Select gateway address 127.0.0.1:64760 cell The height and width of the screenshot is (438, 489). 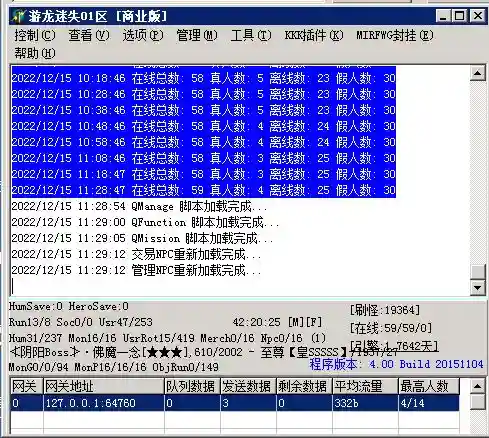(104, 403)
